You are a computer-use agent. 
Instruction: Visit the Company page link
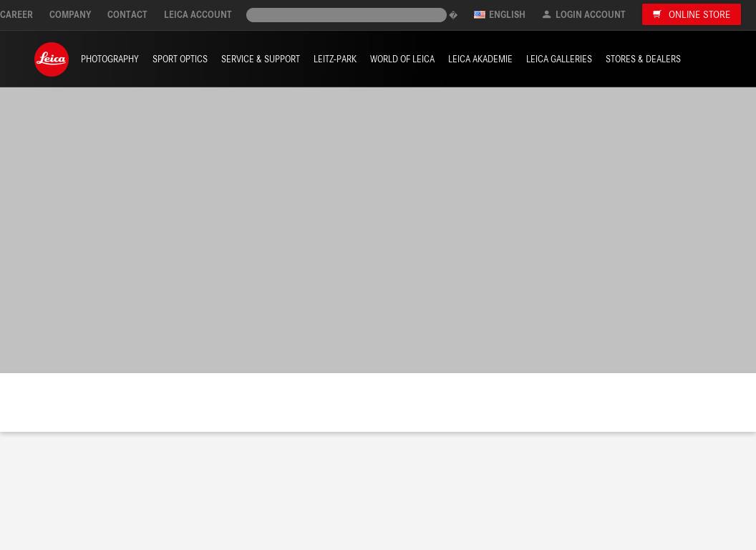click(x=70, y=14)
